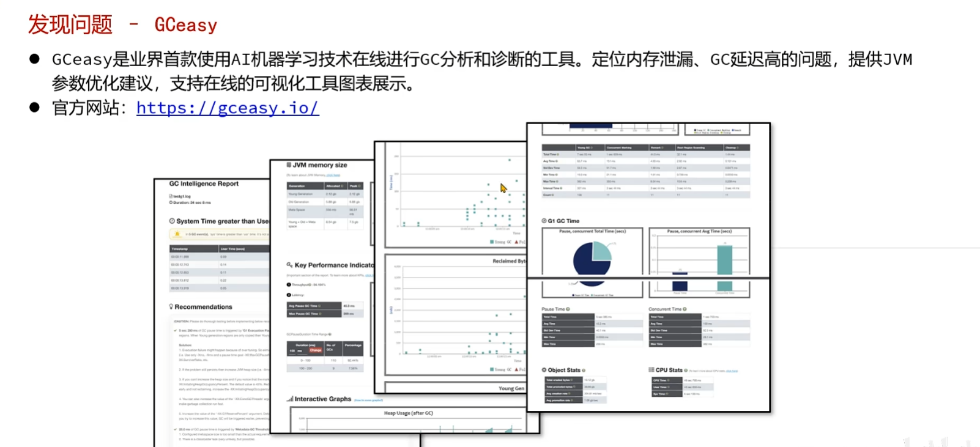Screen dimensions: 980x447
Task: Click the 'CPU Stats' heading
Action: click(669, 370)
